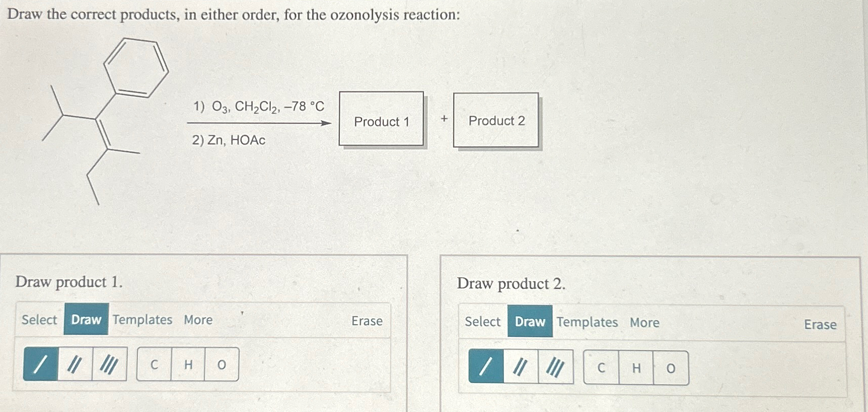Viewport: 868px width, 412px height.
Task: Open the More menu in product 2 panel
Action: point(645,322)
